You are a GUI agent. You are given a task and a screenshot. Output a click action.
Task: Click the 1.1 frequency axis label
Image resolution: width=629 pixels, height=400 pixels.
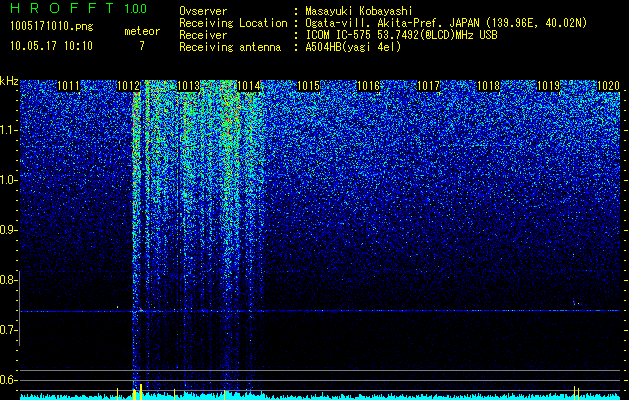(x=8, y=130)
